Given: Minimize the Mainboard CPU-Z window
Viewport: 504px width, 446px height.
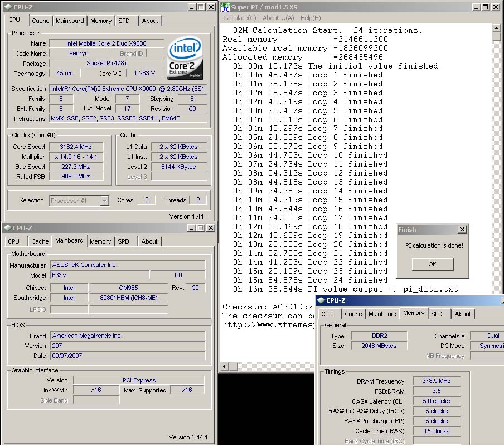Looking at the screenshot, I should (x=191, y=228).
